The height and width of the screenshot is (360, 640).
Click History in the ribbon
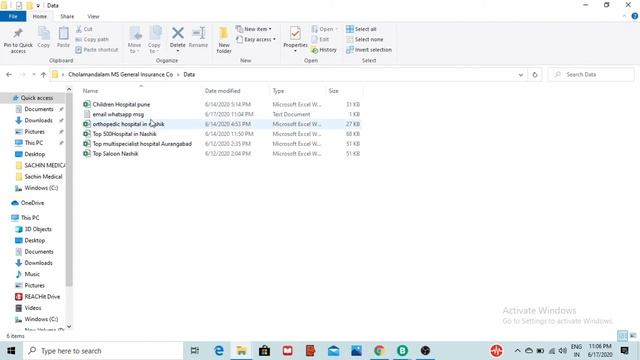324,49
